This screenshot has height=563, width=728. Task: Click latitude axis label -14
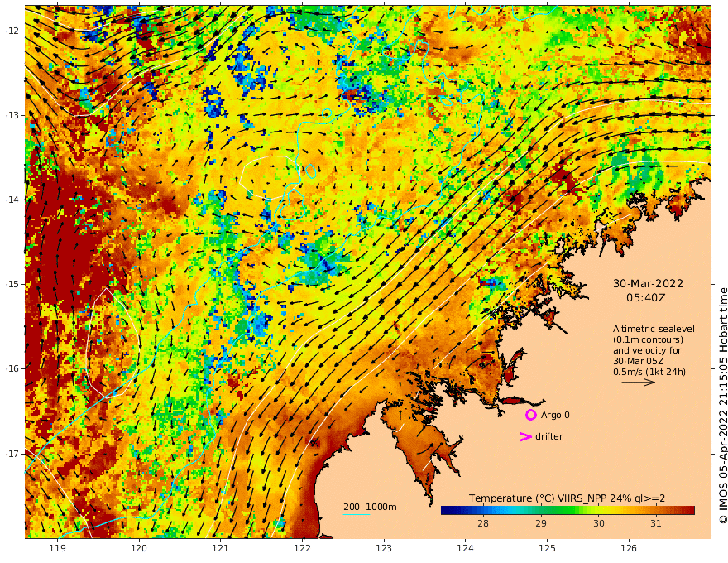(12, 200)
